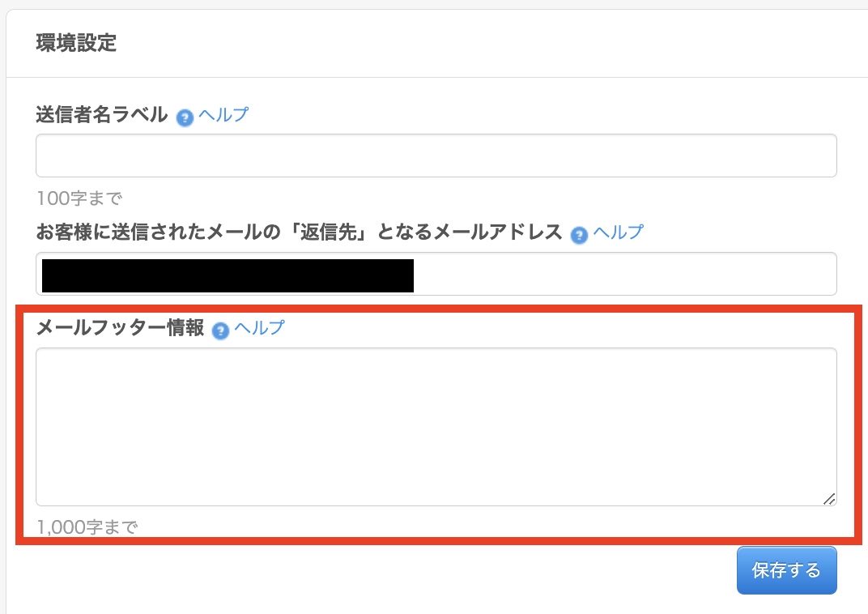Click the help icon beside 送信者名ラベル
The image size is (868, 614).
pos(185,117)
